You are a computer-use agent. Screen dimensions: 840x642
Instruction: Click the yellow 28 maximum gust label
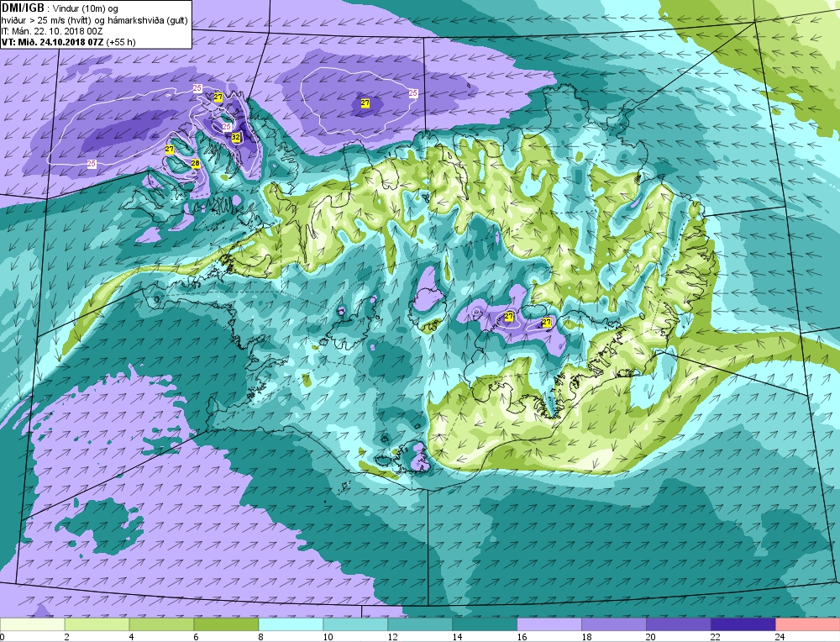tap(196, 164)
